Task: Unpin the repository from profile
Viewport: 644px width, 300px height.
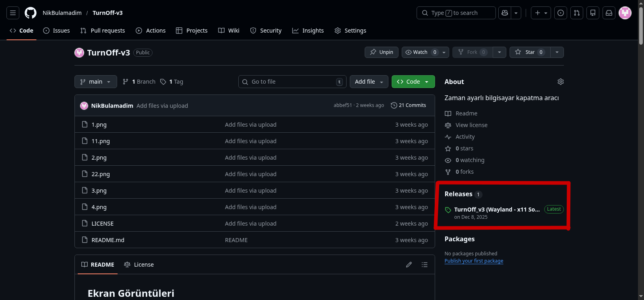Action: (x=382, y=52)
